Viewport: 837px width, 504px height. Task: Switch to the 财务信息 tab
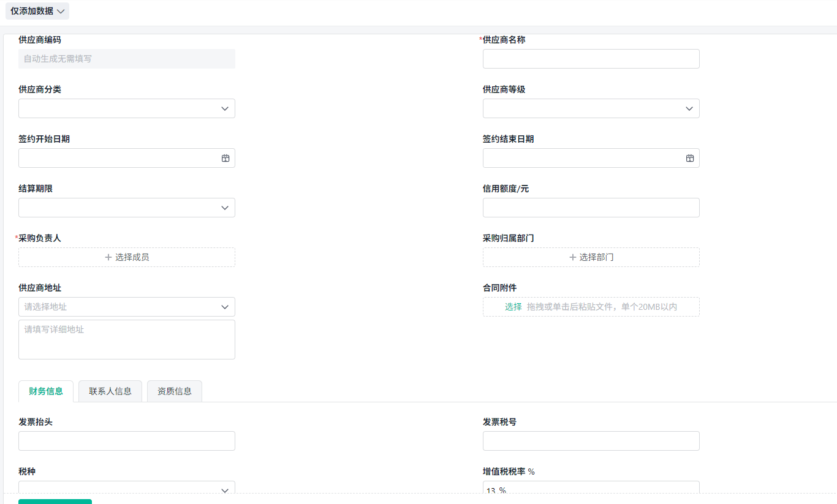click(46, 391)
